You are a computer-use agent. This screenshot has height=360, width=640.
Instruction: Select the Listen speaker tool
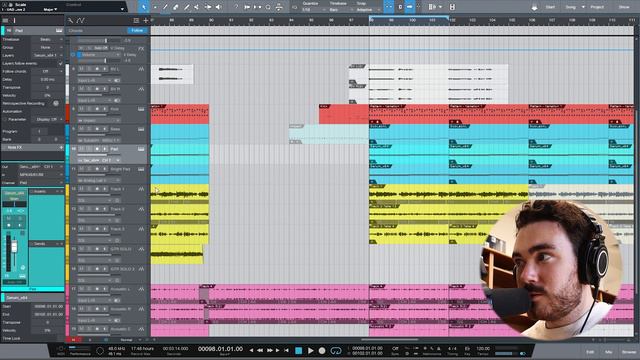click(218, 7)
